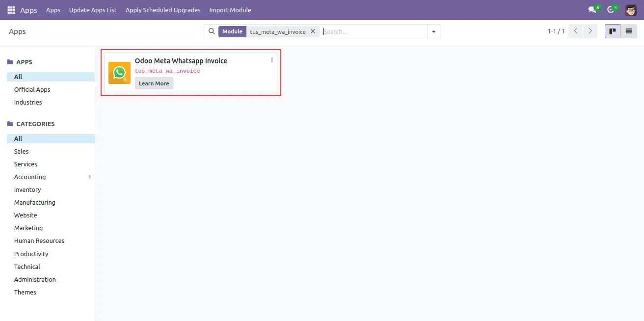Click the search magnifier icon
Image resolution: width=644 pixels, height=321 pixels.
(x=212, y=31)
